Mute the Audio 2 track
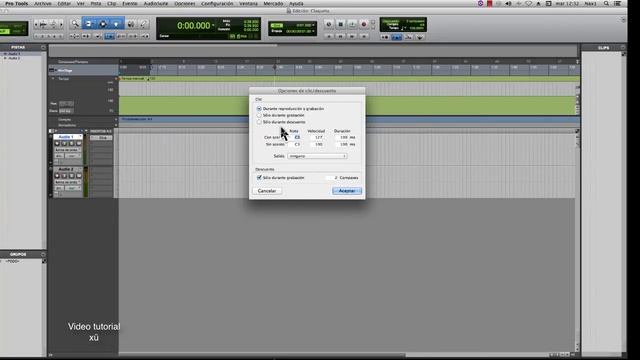This screenshot has width=640, height=360. pos(79,176)
